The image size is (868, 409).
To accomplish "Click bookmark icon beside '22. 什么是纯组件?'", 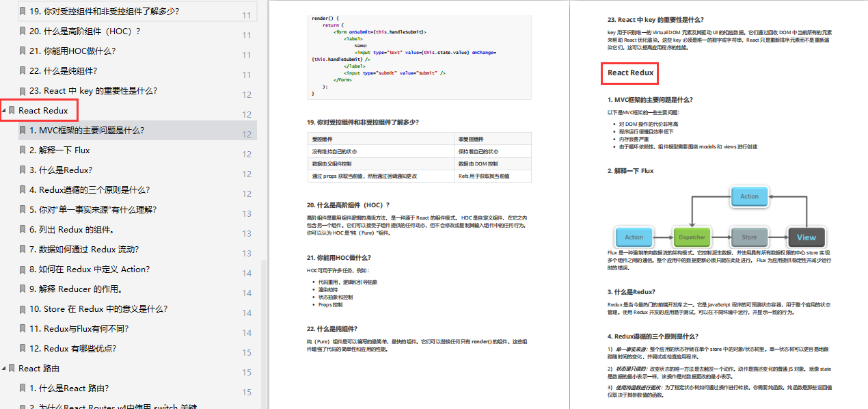I will 23,70.
